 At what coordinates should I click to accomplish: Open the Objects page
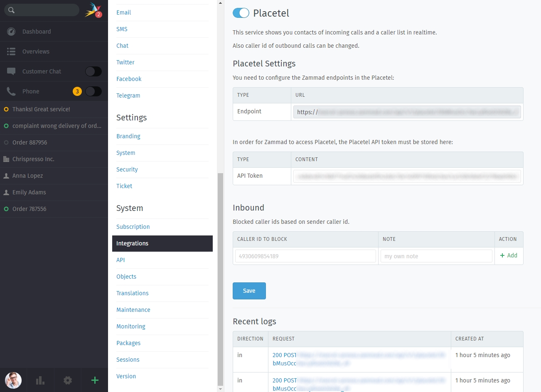tap(126, 277)
